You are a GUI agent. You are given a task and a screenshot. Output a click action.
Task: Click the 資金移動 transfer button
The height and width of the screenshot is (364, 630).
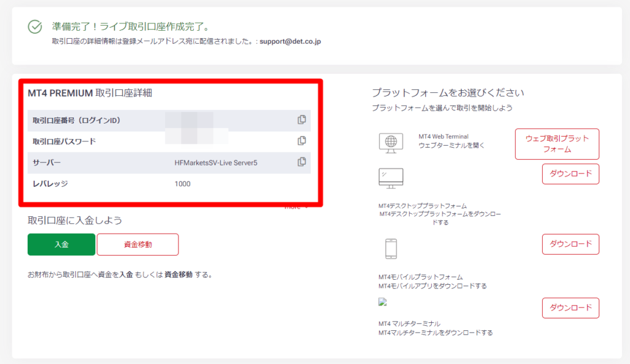(138, 244)
